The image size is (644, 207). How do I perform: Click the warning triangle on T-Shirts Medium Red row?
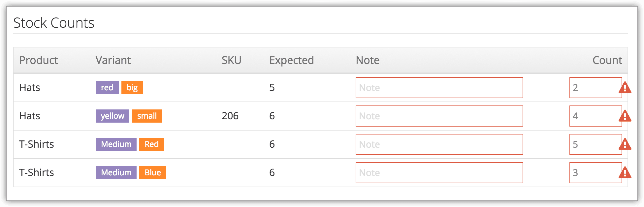coord(625,145)
